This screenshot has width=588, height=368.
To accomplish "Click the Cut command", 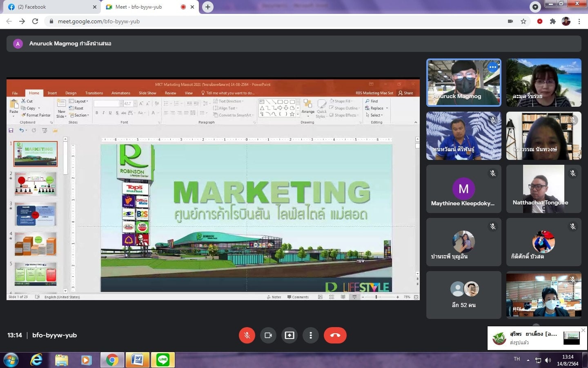I will click(27, 101).
